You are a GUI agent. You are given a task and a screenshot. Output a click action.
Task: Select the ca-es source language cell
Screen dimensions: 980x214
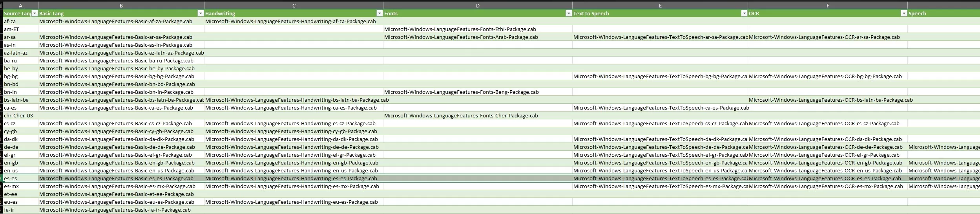[20, 108]
